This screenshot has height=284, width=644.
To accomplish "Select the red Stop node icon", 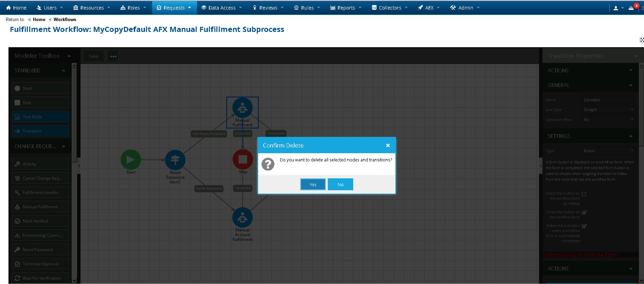I will point(243,159).
